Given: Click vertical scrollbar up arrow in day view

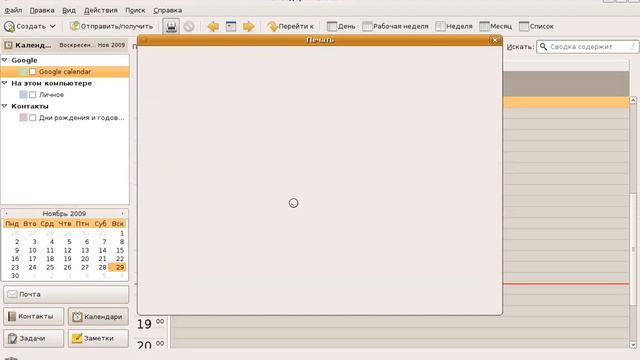Looking at the screenshot, I should pyautogui.click(x=633, y=100).
